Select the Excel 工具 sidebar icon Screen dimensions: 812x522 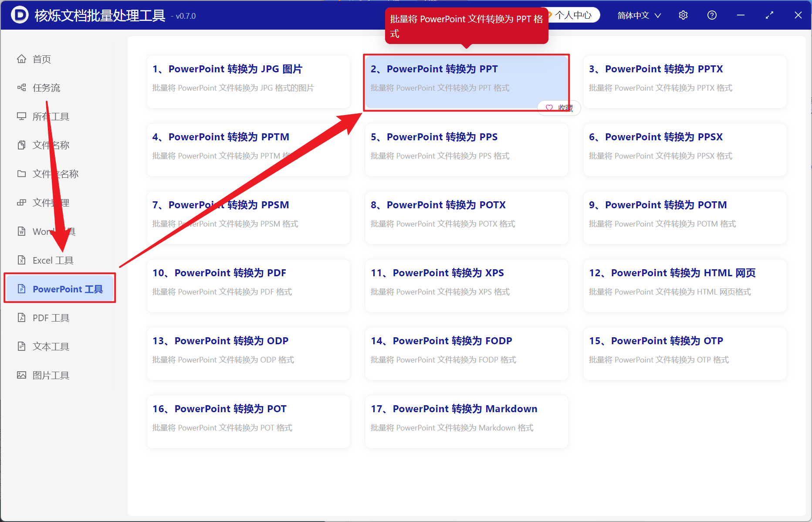[x=21, y=260]
